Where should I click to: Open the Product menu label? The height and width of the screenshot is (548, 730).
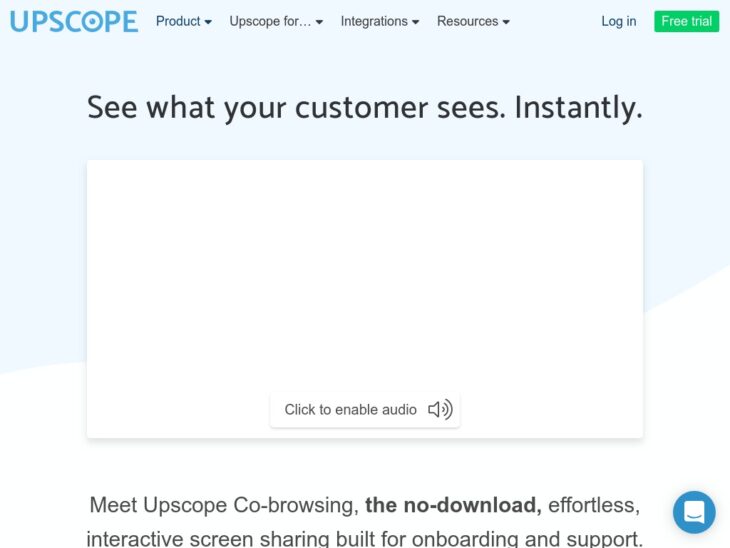click(178, 21)
